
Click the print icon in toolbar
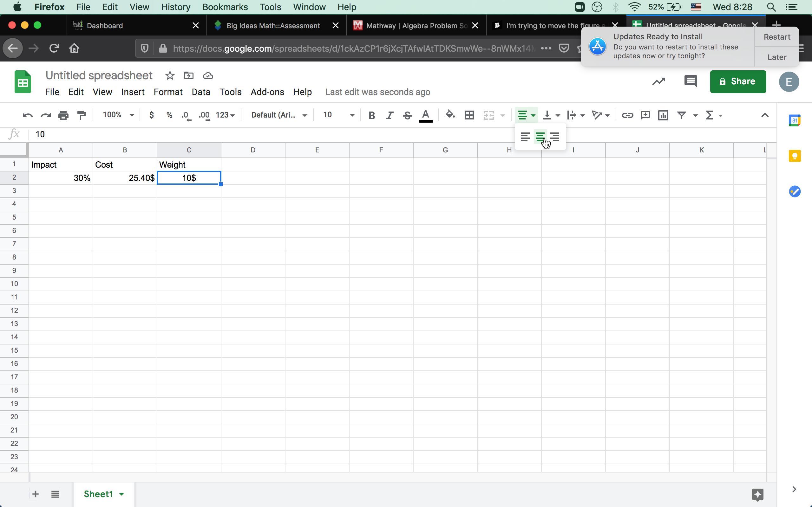(63, 115)
